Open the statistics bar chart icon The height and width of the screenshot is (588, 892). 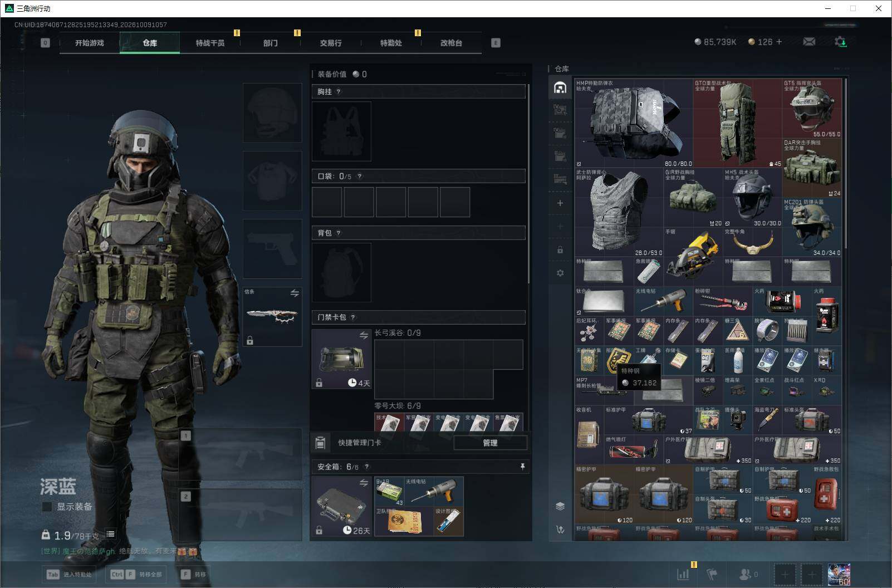pos(683,574)
